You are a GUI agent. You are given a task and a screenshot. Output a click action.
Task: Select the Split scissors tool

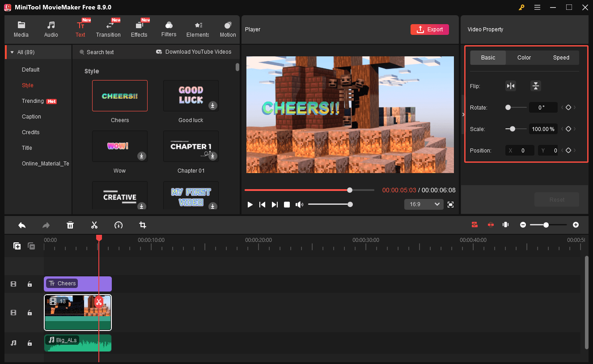coord(94,225)
